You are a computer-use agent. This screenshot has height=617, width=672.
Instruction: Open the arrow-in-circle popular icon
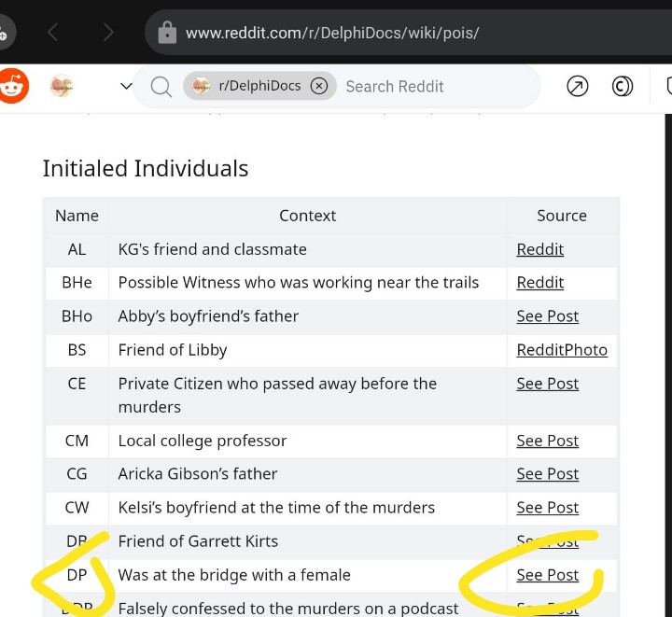[x=578, y=86]
